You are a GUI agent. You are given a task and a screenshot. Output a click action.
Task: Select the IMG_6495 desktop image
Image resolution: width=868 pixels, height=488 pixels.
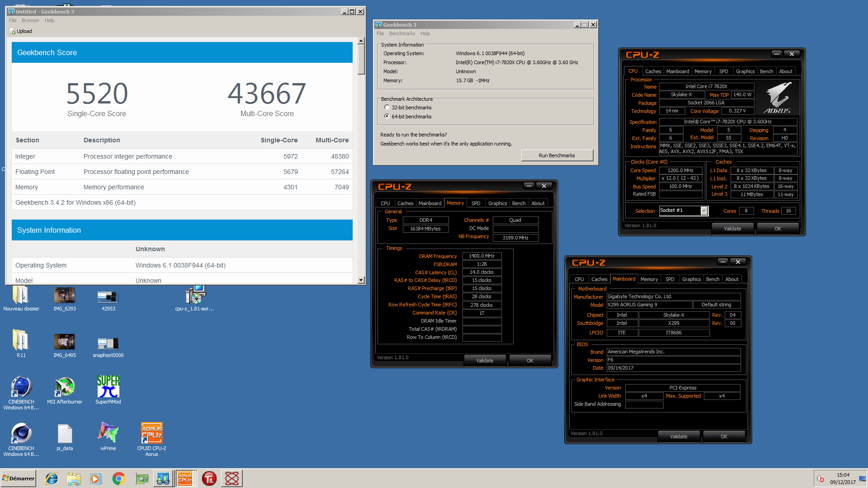pyautogui.click(x=65, y=345)
